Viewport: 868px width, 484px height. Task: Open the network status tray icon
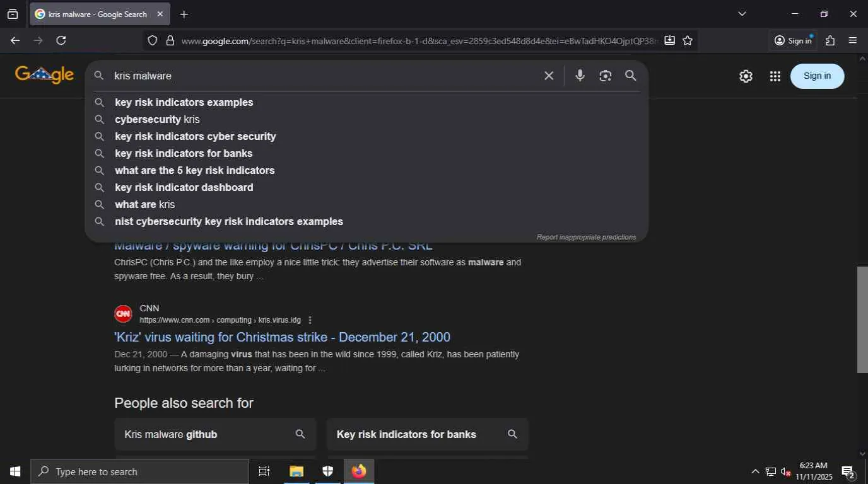click(771, 471)
